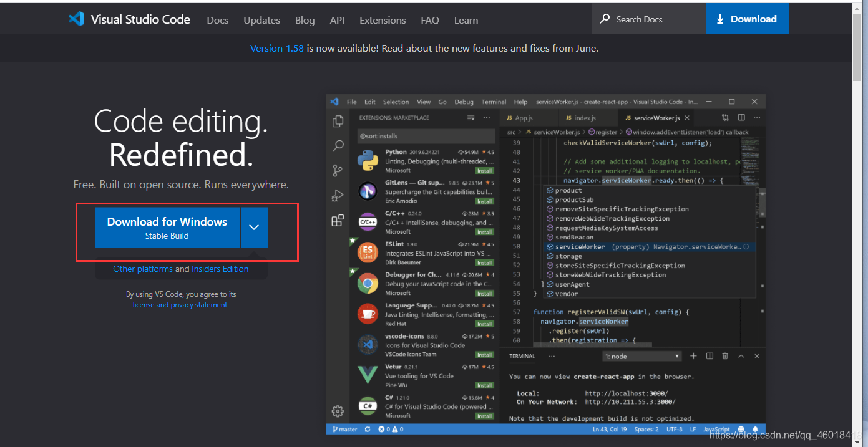Open the FAQ nav item

[x=430, y=20]
